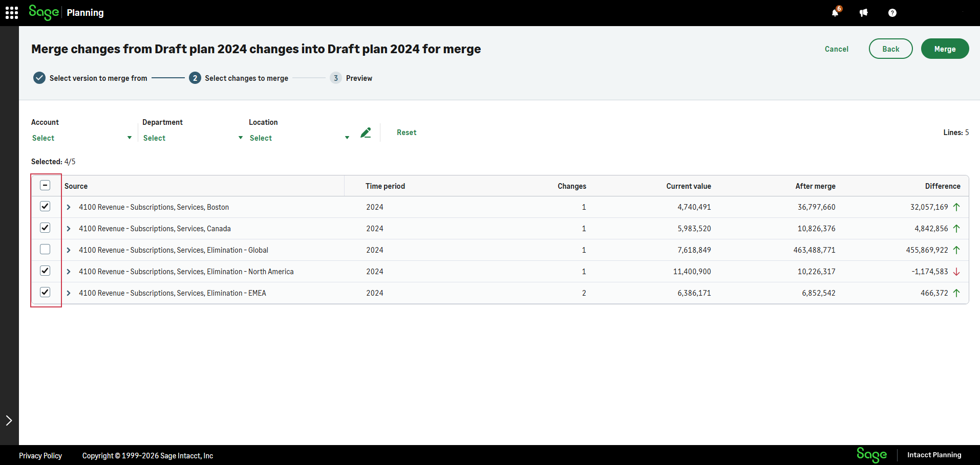Click the Changes column header
The width and height of the screenshot is (980, 465).
click(x=572, y=186)
